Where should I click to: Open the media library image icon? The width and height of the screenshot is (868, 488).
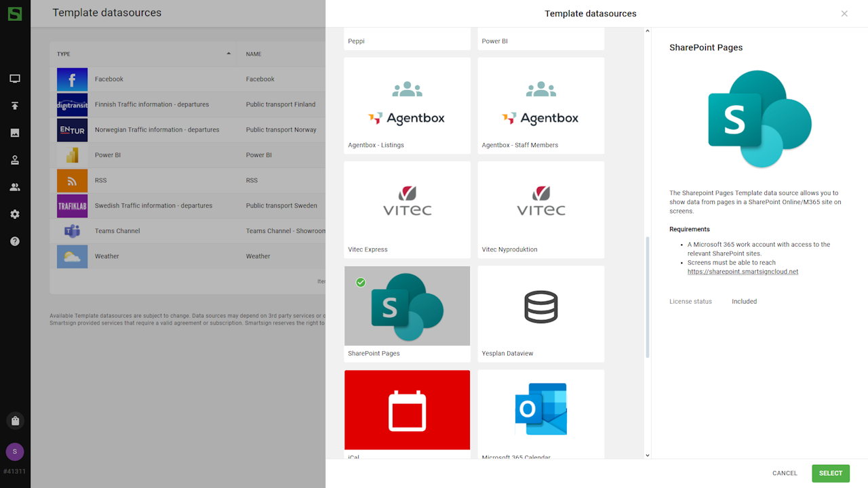[15, 133]
